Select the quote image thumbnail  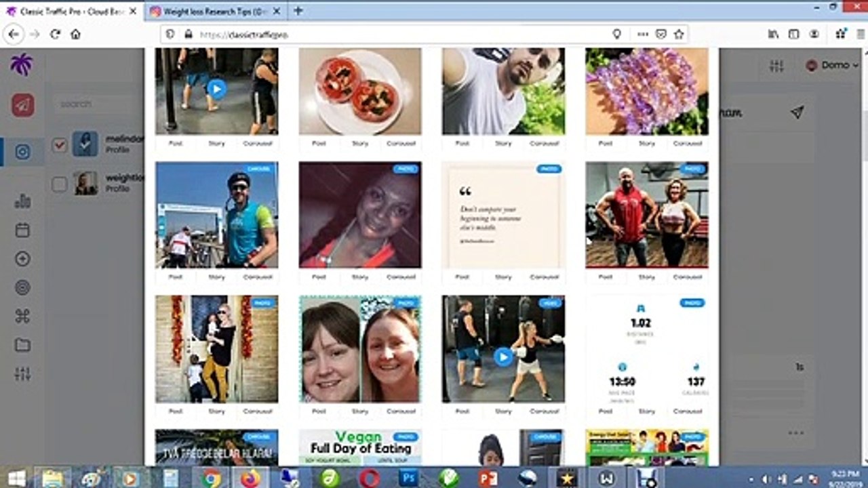coord(503,215)
